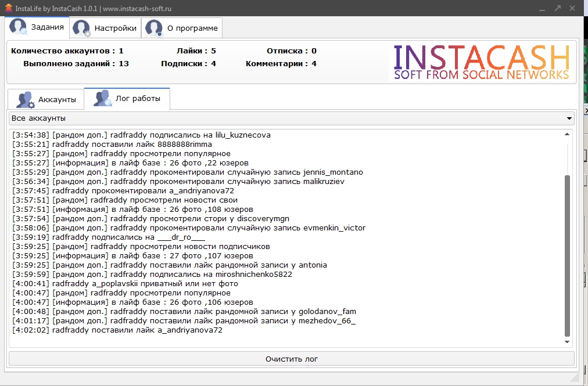Image resolution: width=588 pixels, height=386 pixels.
Task: Select the log line mentioning mezhedov_66_
Action: coord(184,321)
